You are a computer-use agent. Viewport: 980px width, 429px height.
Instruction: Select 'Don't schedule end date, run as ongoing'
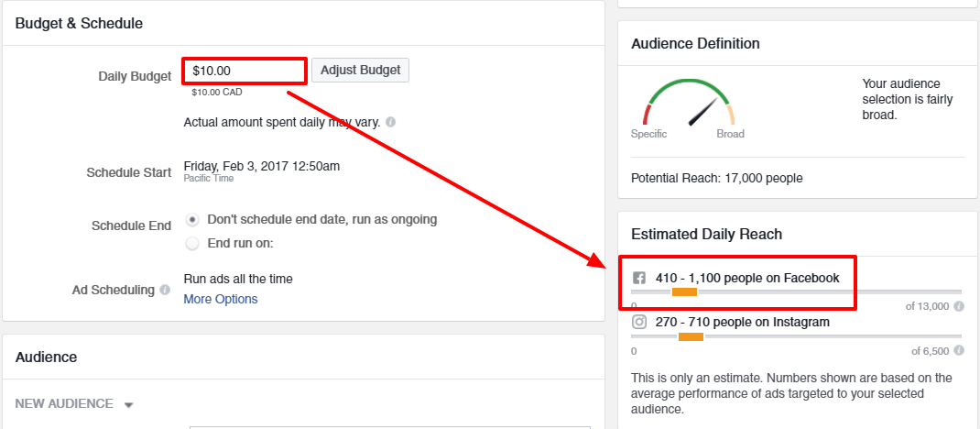(192, 220)
